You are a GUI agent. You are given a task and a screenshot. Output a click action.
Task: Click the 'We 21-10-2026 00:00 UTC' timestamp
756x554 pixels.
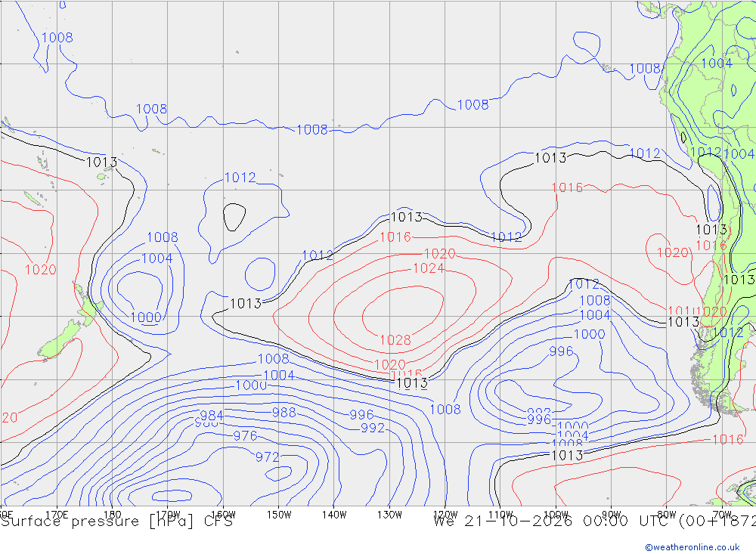[553, 522]
